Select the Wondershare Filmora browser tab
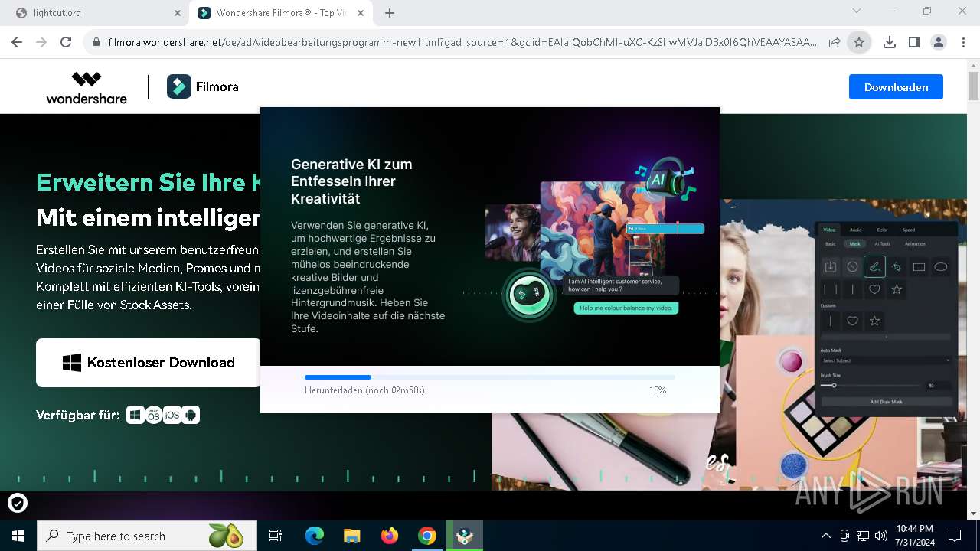980x551 pixels. (x=280, y=13)
